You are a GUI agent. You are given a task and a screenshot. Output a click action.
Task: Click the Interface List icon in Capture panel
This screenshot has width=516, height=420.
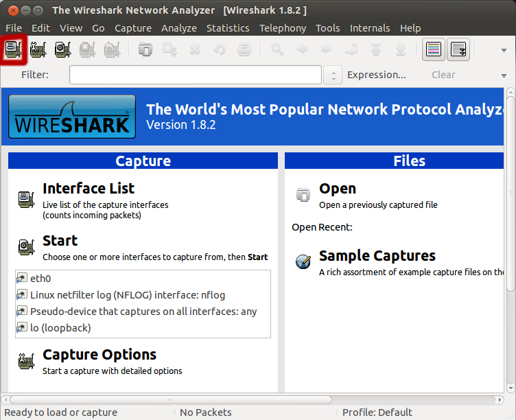[x=26, y=200]
